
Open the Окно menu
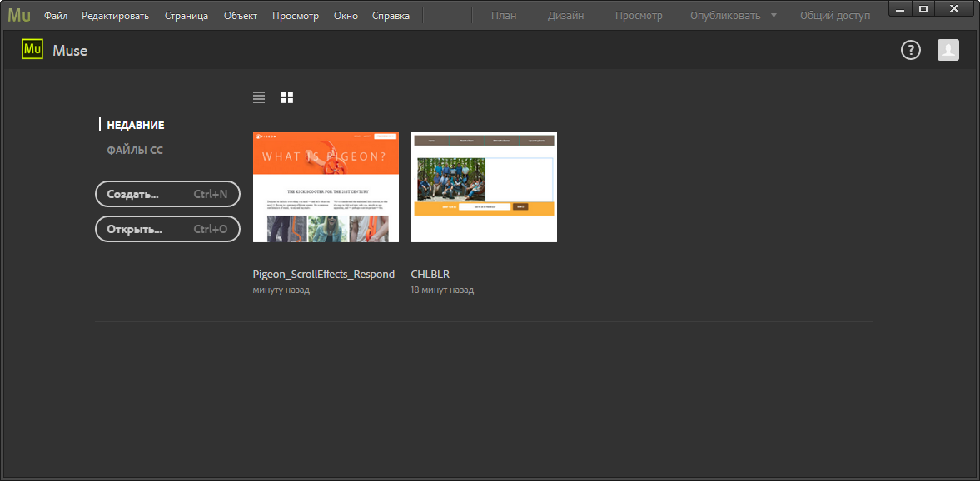pyautogui.click(x=346, y=15)
